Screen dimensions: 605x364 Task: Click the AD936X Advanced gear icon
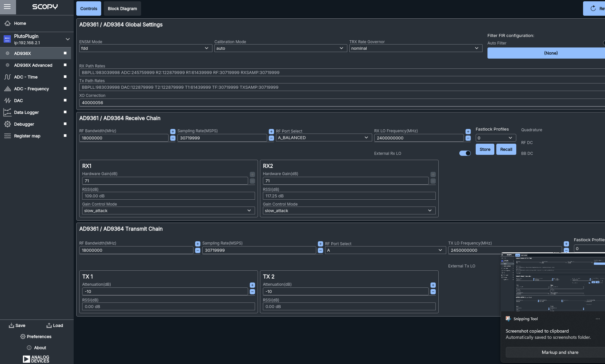pyautogui.click(x=8, y=65)
